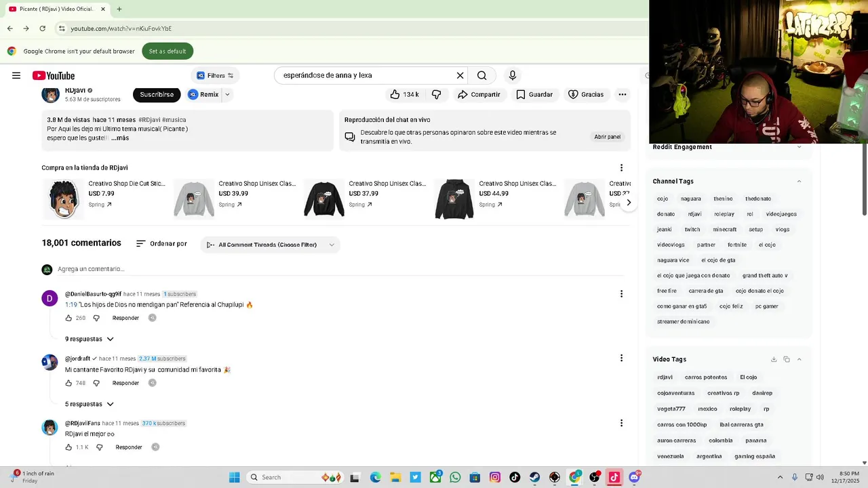Open All Comment Threads filter dropdown

pos(271,245)
